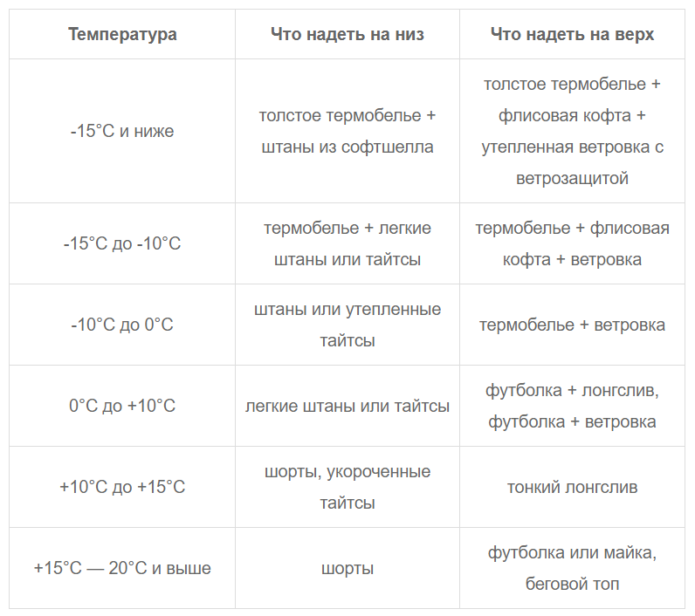Click the шорты only cell
The width and height of the screenshot is (695, 616).
coord(347,568)
